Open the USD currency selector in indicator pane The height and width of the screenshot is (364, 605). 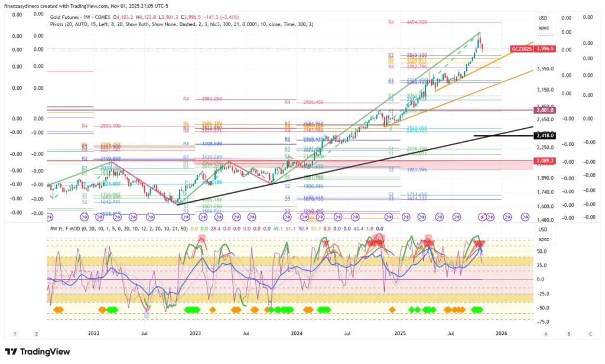click(x=543, y=230)
